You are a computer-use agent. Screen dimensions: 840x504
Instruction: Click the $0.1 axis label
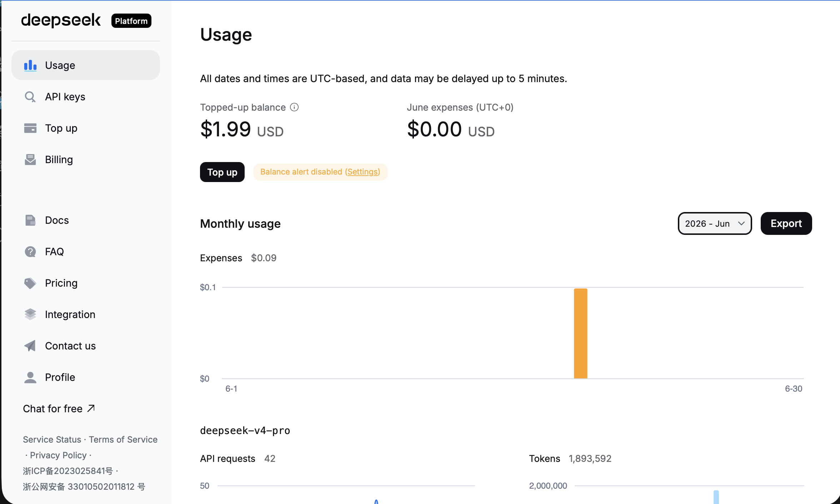[x=208, y=287]
